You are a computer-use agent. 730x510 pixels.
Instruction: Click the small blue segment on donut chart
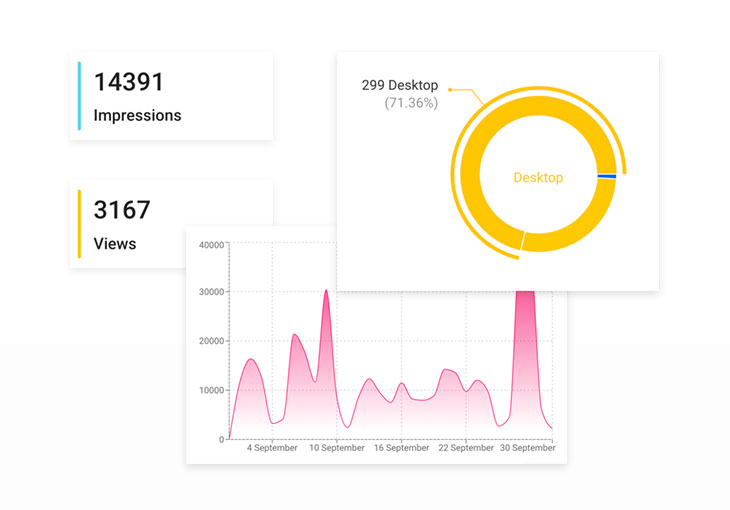click(x=606, y=177)
